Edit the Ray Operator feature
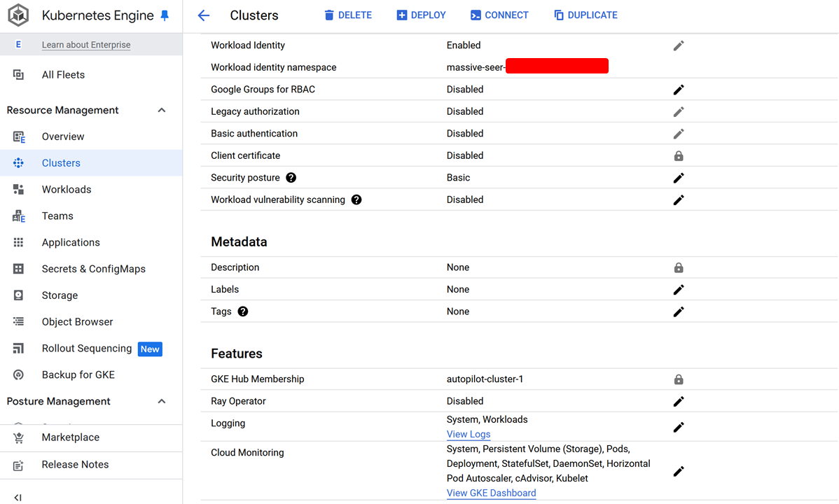This screenshot has height=504, width=839. tap(679, 401)
